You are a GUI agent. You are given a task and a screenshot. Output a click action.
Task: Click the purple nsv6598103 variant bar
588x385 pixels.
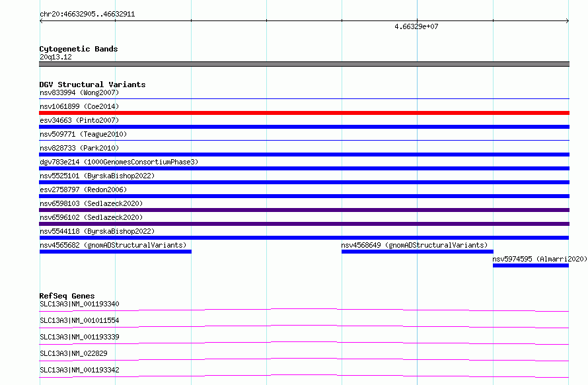point(304,210)
